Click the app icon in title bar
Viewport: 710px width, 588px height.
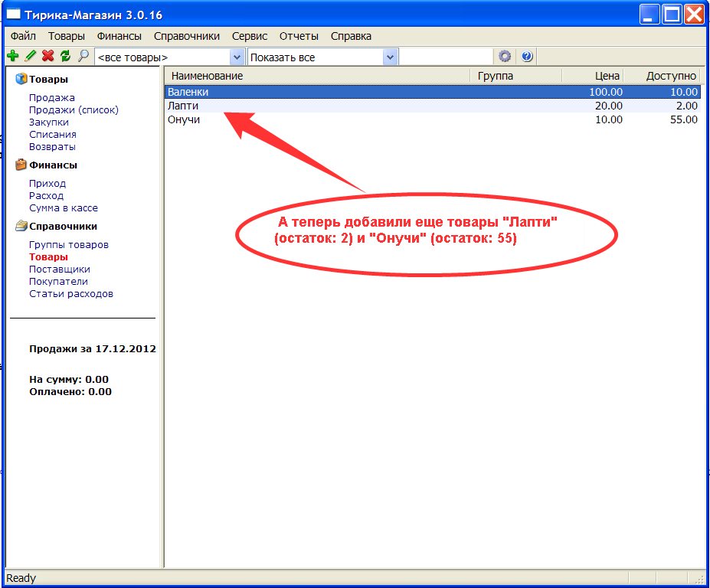pyautogui.click(x=14, y=15)
